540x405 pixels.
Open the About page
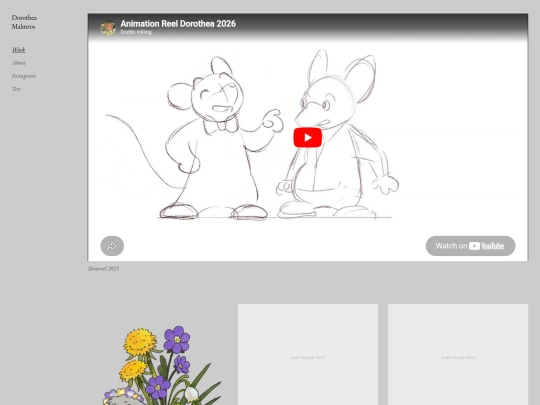(19, 63)
